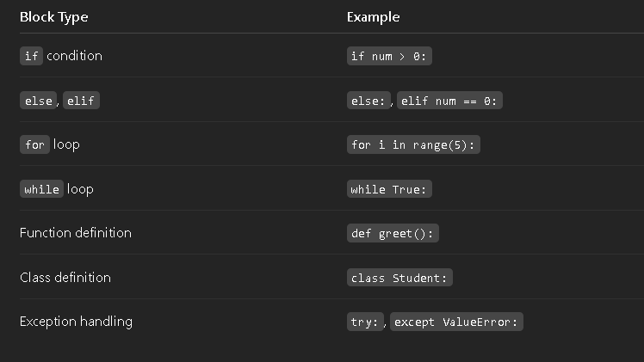This screenshot has height=362, width=644.
Task: Click the 'for i in range(5):' snippet
Action: pos(413,144)
